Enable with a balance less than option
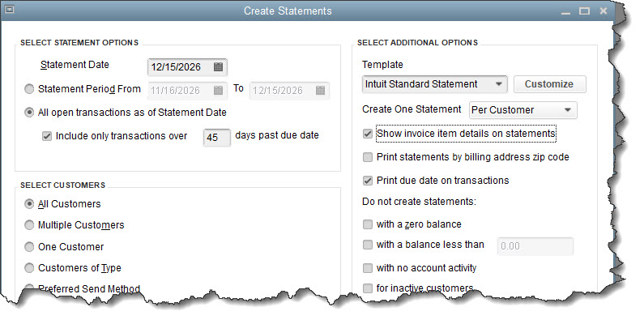644x324 pixels. (369, 245)
